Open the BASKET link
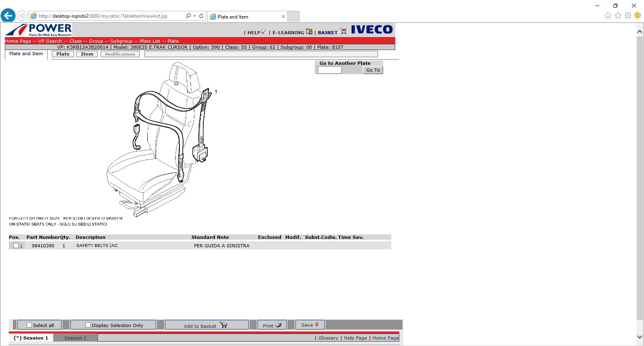 (x=328, y=33)
